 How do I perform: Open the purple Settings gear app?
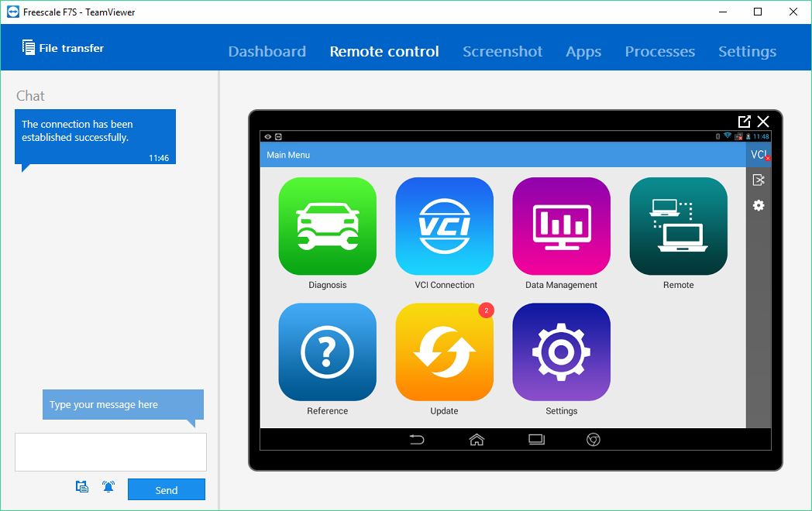pyautogui.click(x=562, y=352)
